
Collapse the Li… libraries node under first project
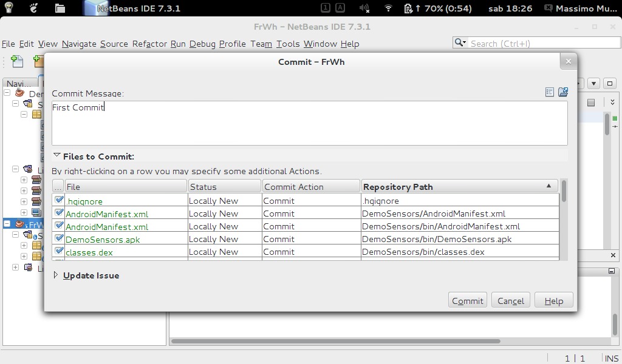click(15, 169)
